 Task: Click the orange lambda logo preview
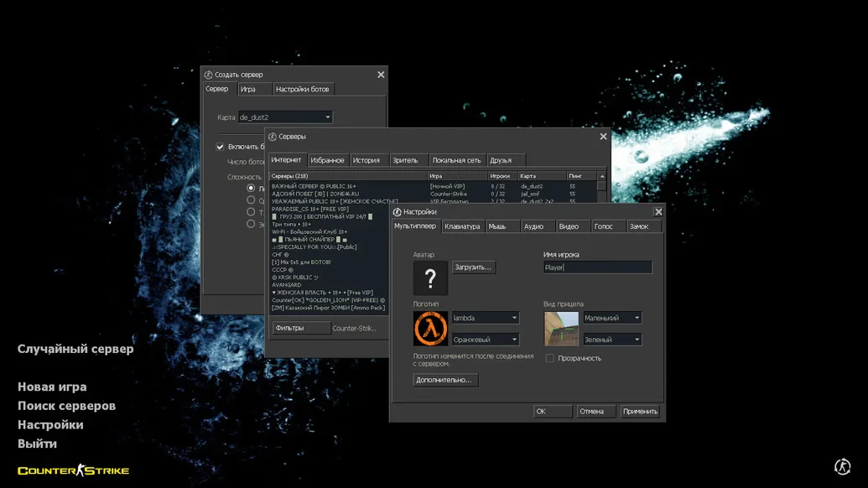point(430,329)
